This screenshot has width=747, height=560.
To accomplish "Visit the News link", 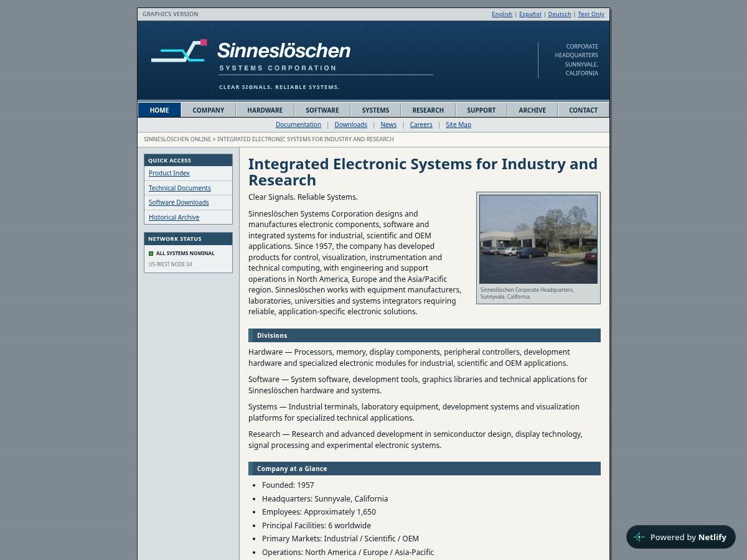I will pyautogui.click(x=388, y=124).
